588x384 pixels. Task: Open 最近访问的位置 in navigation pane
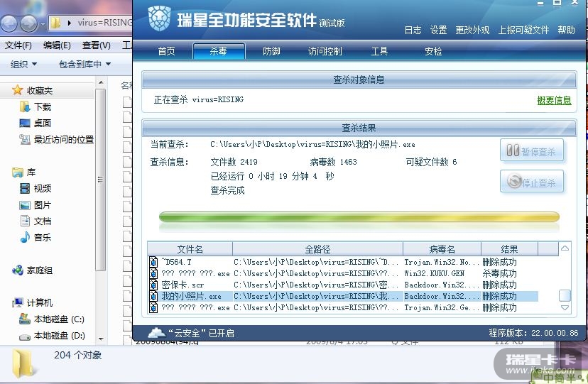coord(64,139)
